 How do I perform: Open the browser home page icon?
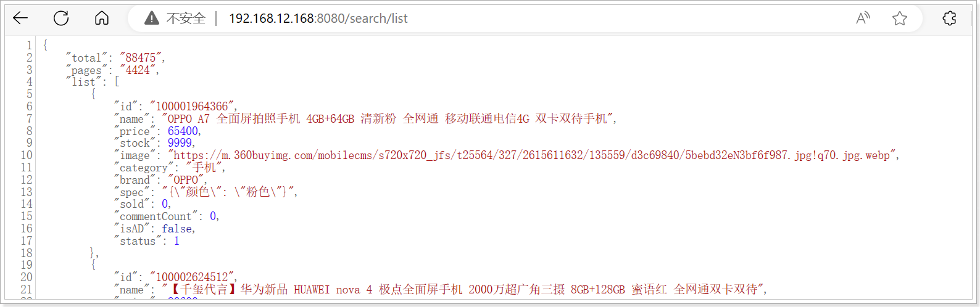point(102,18)
